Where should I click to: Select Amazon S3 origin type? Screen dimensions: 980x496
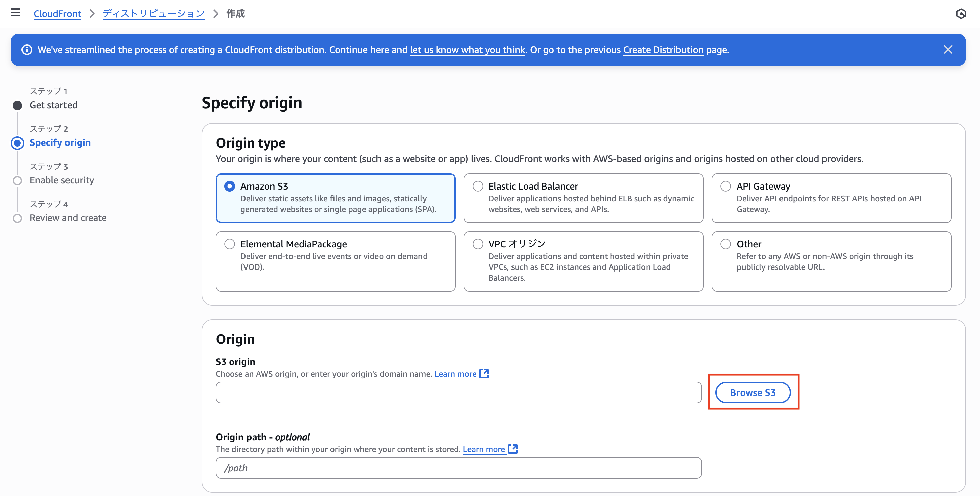click(x=335, y=198)
